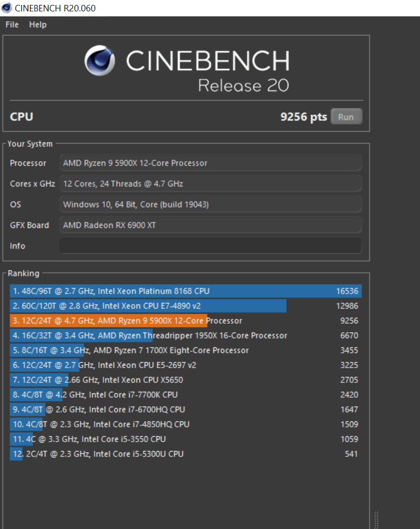Screen dimensions: 420x529
Task: Click the CPU label beside the score
Action: tap(22, 117)
